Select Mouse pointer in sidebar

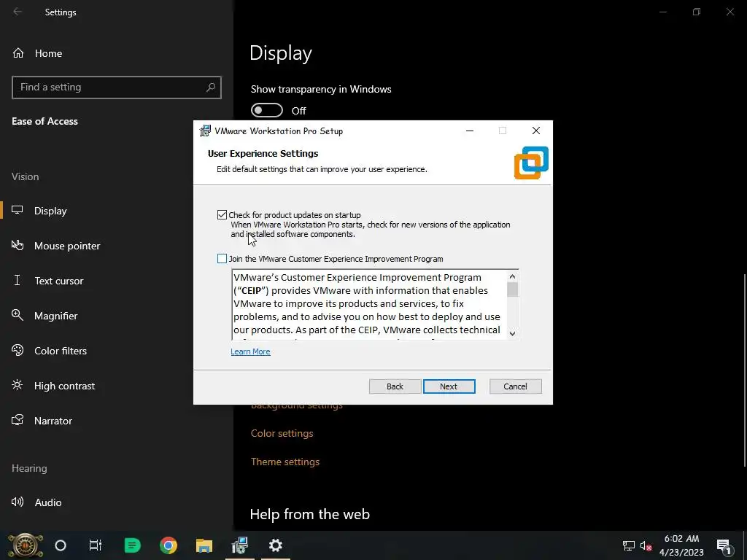(117, 246)
